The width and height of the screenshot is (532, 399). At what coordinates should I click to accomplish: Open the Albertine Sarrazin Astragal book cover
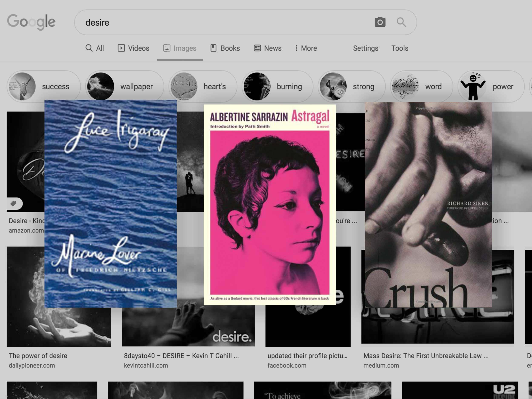click(x=270, y=205)
